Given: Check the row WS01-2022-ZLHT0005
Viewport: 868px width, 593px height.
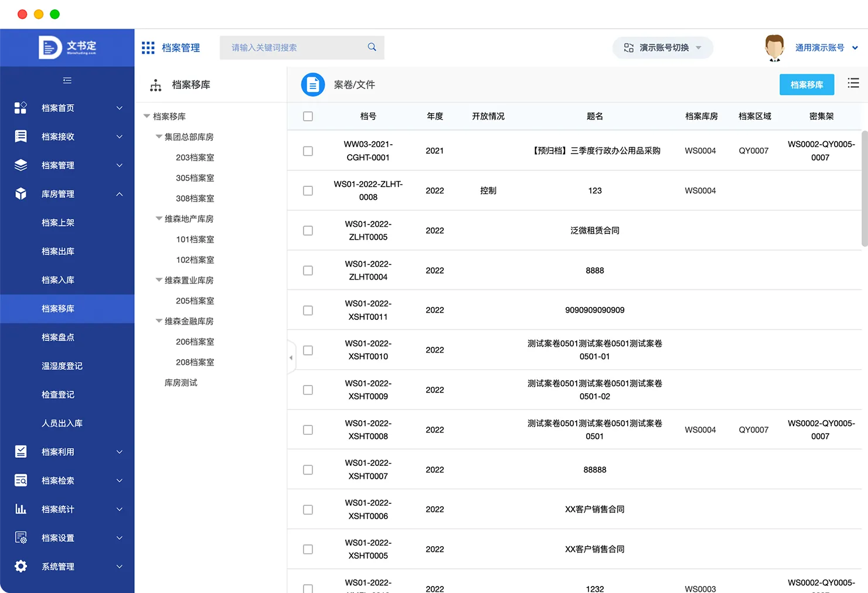Looking at the screenshot, I should (308, 231).
